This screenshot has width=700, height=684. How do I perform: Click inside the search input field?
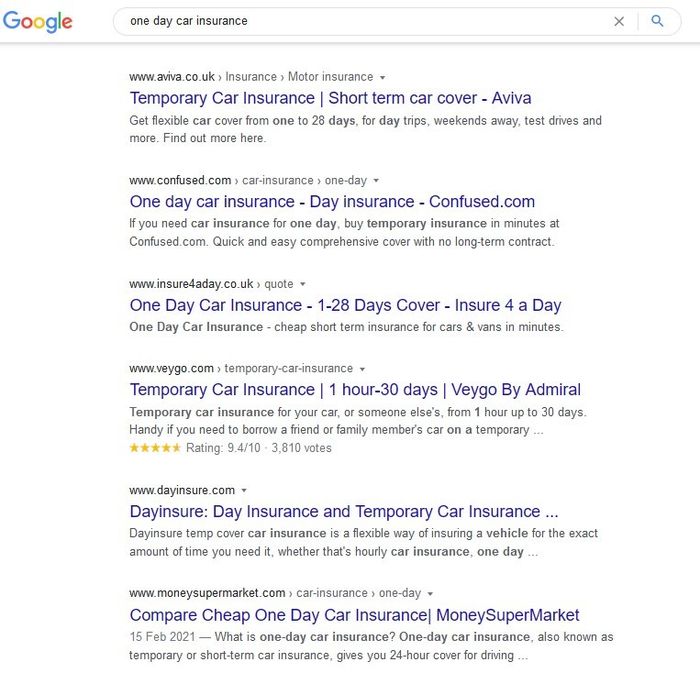coord(360,21)
